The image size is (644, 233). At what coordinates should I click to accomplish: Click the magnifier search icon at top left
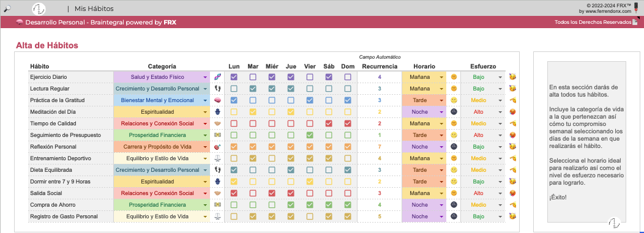pyautogui.click(x=7, y=8)
